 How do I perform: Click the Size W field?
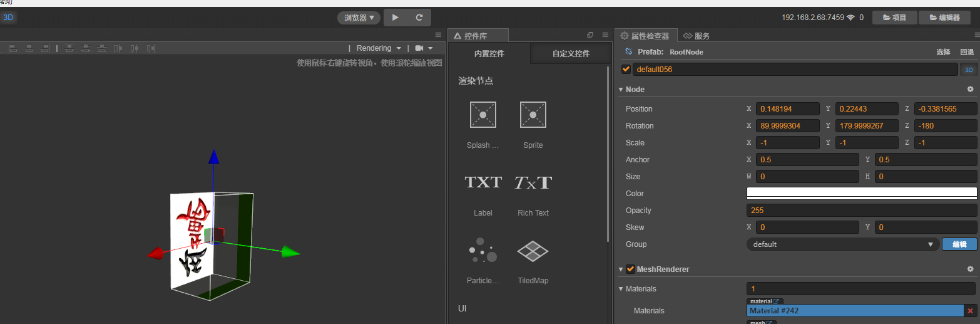pyautogui.click(x=807, y=177)
